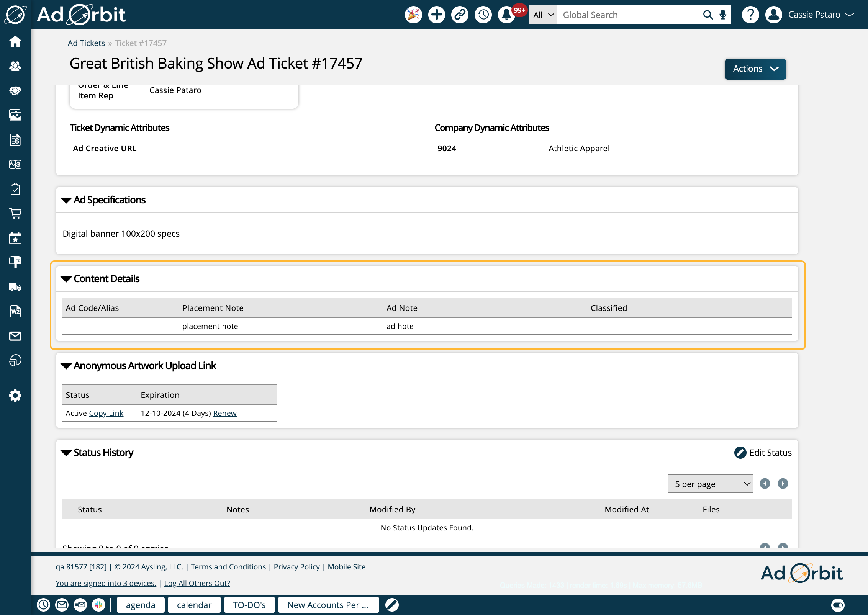Collapse the Ad Specifications section
The image size is (868, 615).
pos(66,200)
